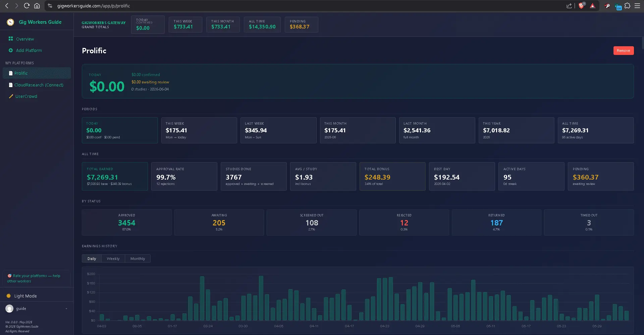The image size is (644, 335).
Task: Open the Brave Shields lion icon
Action: 582,5
